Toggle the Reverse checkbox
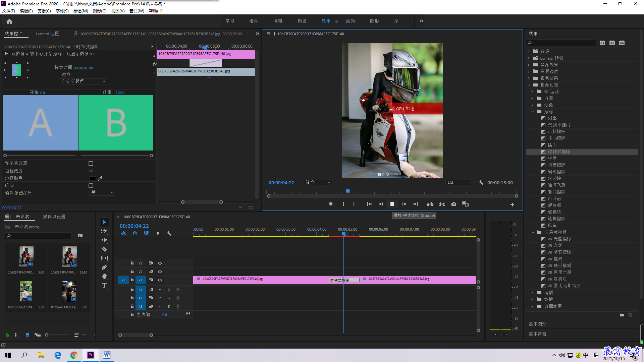 [91, 186]
